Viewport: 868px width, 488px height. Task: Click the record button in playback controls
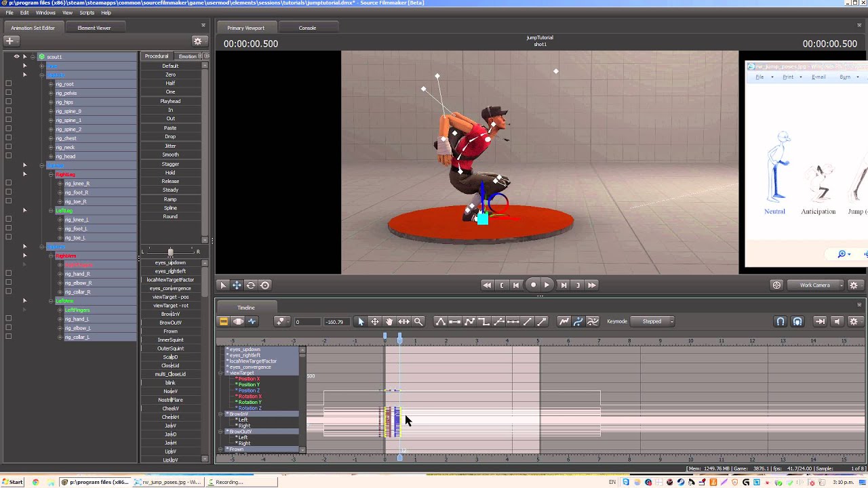(533, 285)
